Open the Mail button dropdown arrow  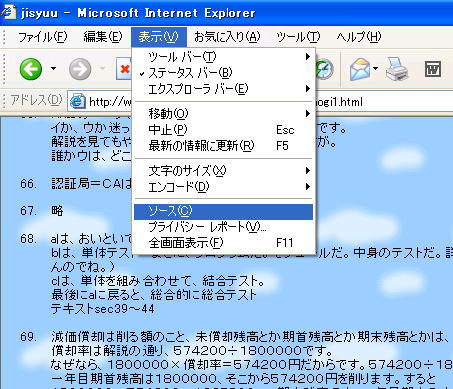pos(376,69)
